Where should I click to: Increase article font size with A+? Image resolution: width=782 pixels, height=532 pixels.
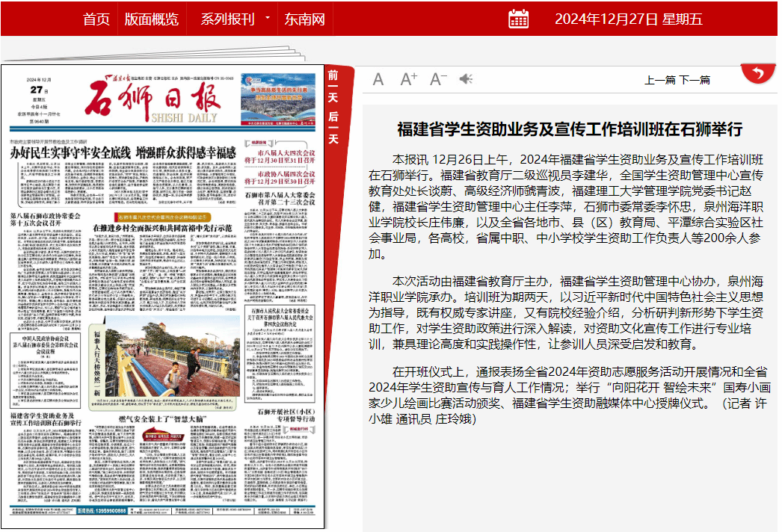coord(409,79)
